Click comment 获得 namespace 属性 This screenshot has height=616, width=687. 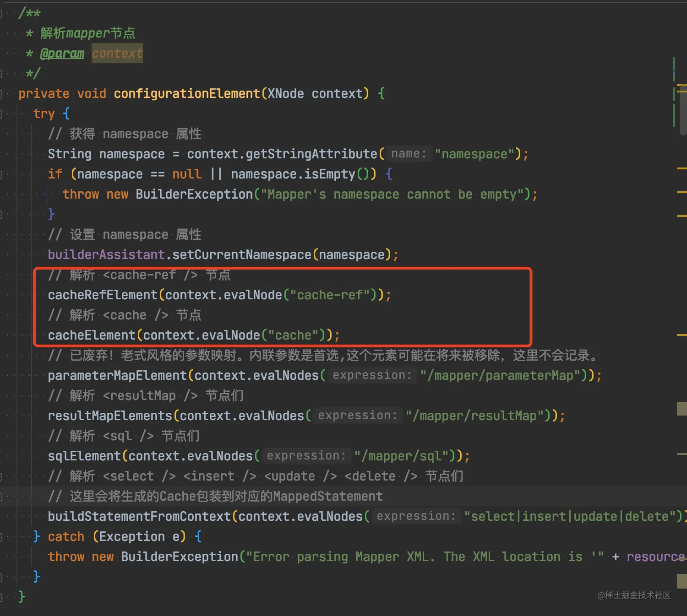125,134
